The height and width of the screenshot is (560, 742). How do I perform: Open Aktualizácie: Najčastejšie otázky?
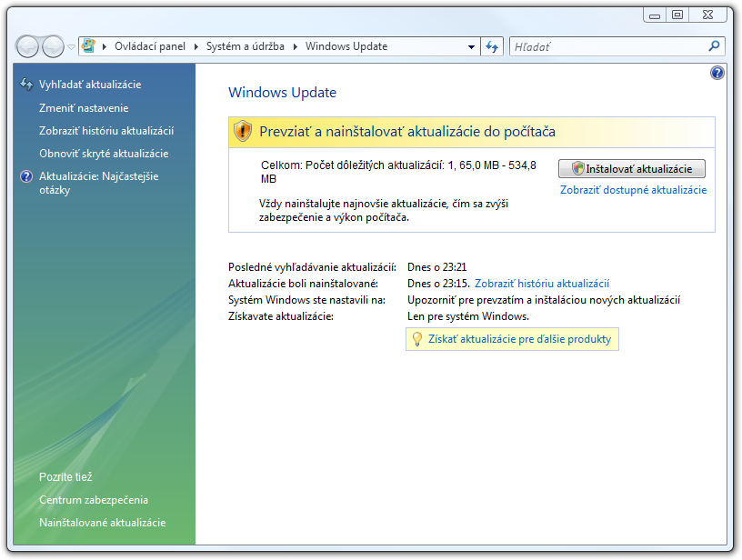click(x=99, y=183)
